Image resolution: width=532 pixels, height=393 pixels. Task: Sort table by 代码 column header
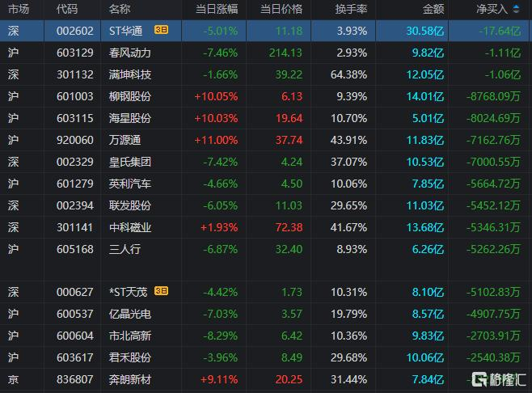[x=67, y=9]
